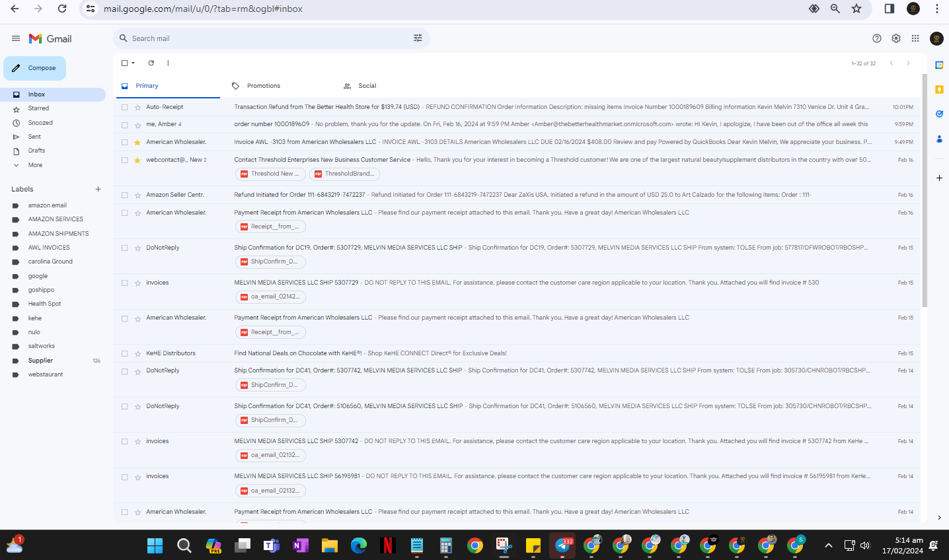Get add-ons using the side panel plus

click(939, 178)
